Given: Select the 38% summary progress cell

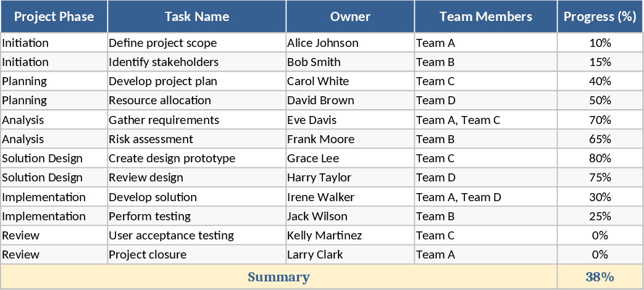Looking at the screenshot, I should pos(600,277).
